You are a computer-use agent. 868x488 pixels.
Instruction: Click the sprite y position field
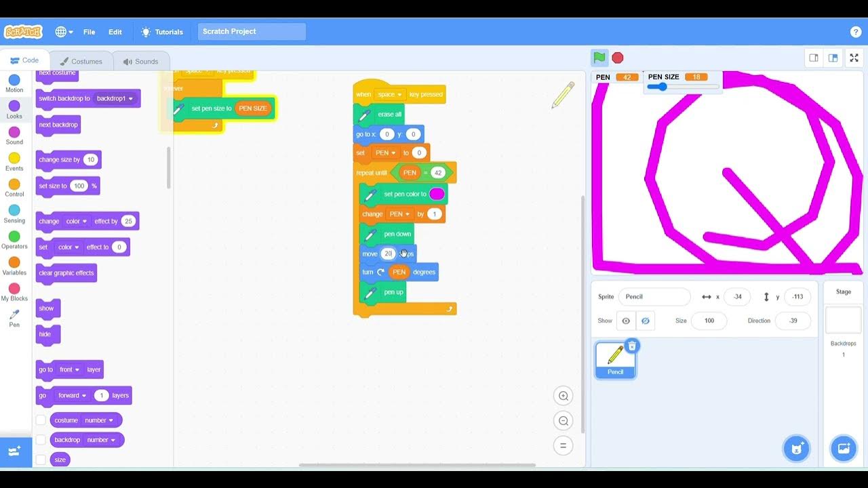tap(797, 297)
